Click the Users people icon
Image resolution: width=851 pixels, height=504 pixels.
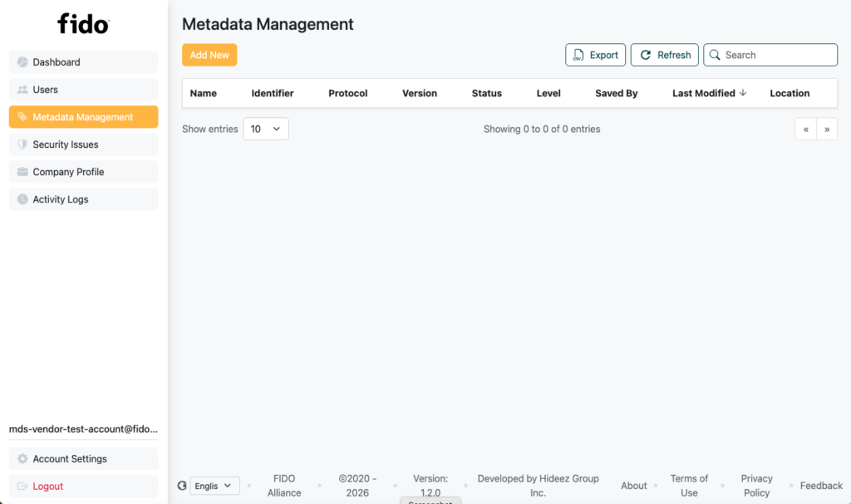point(22,90)
